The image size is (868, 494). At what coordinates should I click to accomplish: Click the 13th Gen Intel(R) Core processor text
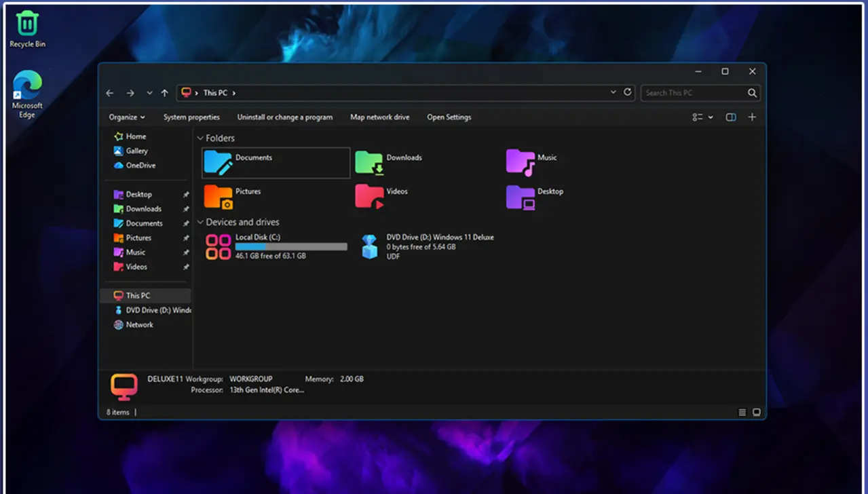click(267, 390)
